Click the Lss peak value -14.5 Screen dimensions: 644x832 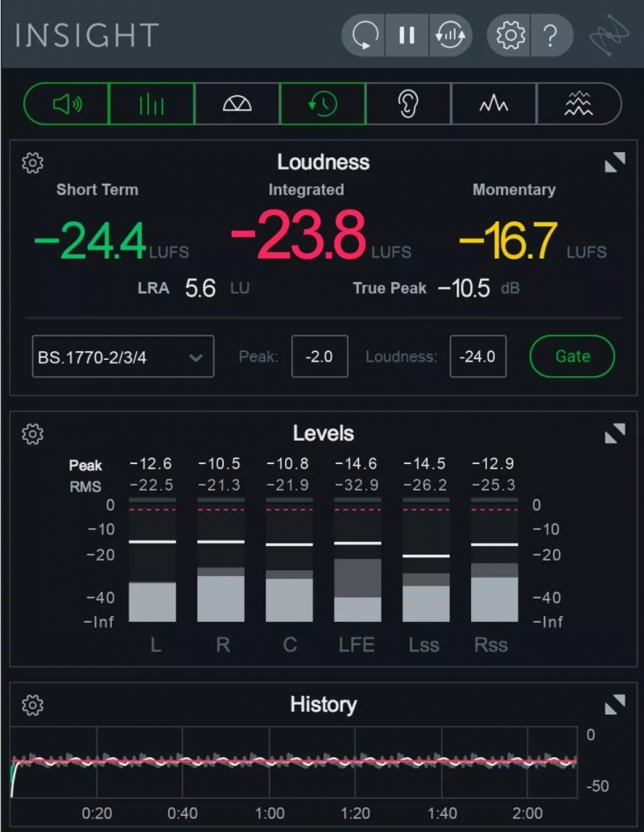[425, 464]
